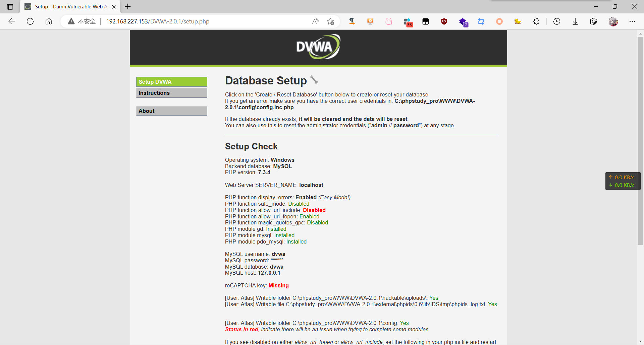Screen dimensions: 644x345
Task: Click the SERVER_NAME 'localhost' value
Action: pyautogui.click(x=311, y=185)
